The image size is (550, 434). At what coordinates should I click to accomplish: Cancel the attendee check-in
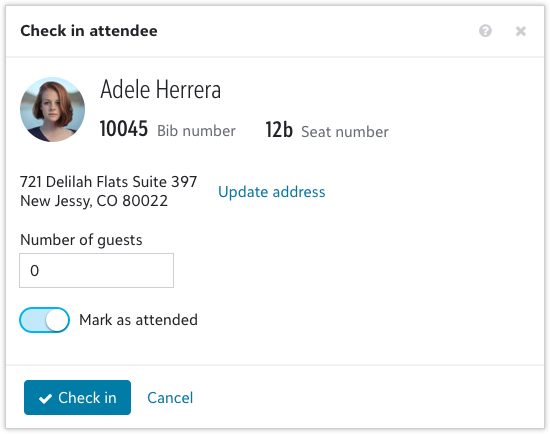pyautogui.click(x=170, y=398)
